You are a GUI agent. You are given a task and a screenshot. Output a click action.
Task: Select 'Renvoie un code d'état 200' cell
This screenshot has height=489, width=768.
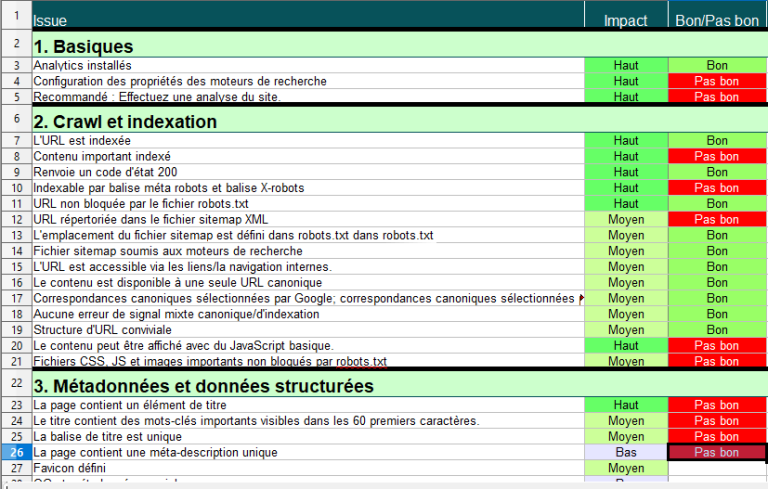(308, 172)
